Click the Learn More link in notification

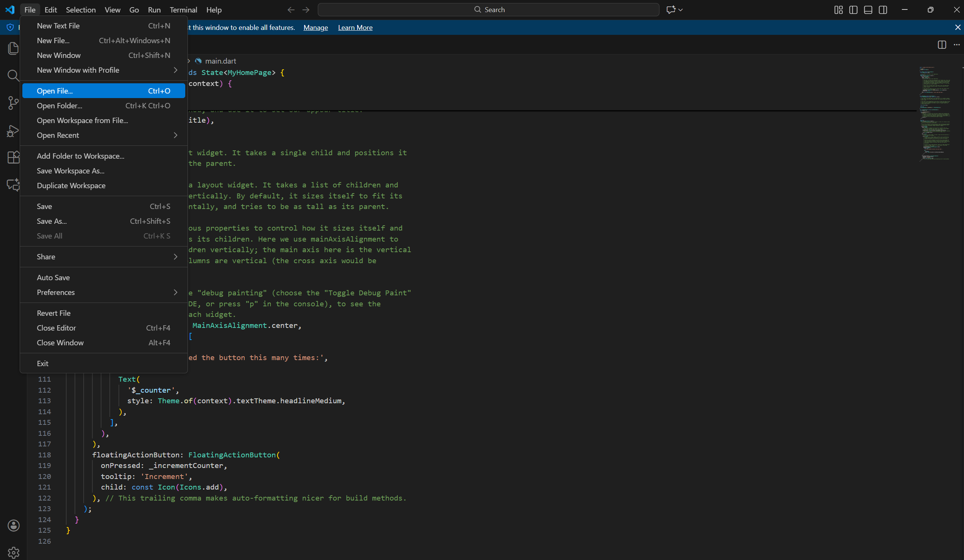coord(355,27)
